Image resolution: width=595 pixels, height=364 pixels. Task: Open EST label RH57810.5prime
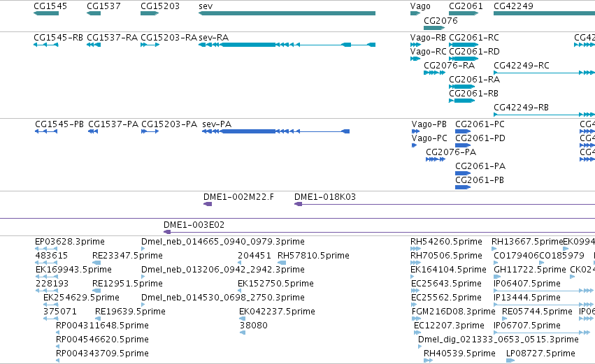pyautogui.click(x=313, y=256)
